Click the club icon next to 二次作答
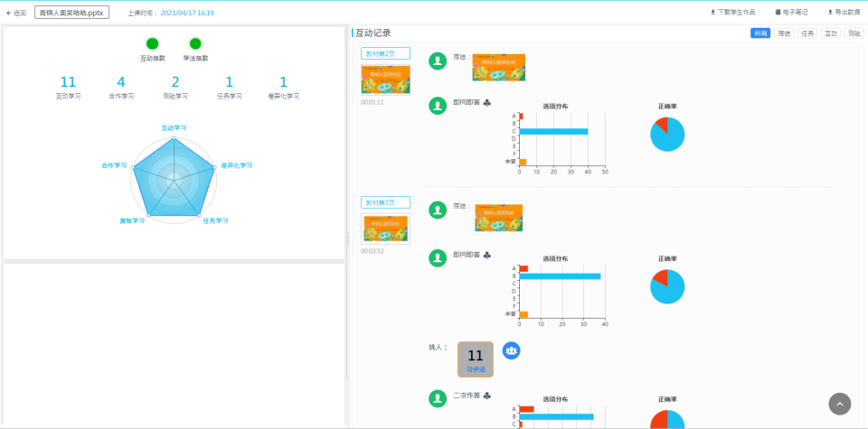This screenshot has height=429, width=868. click(487, 396)
